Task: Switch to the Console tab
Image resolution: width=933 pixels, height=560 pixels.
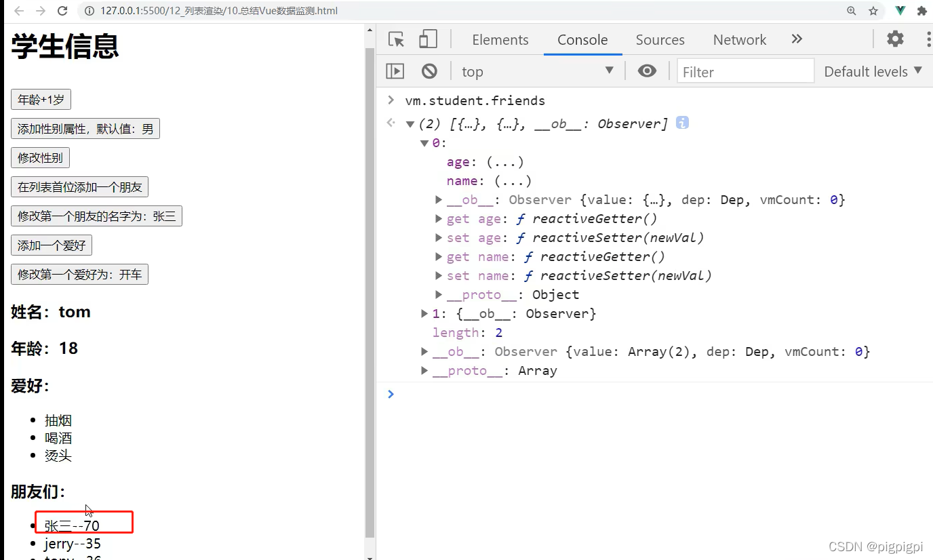Action: tap(582, 40)
